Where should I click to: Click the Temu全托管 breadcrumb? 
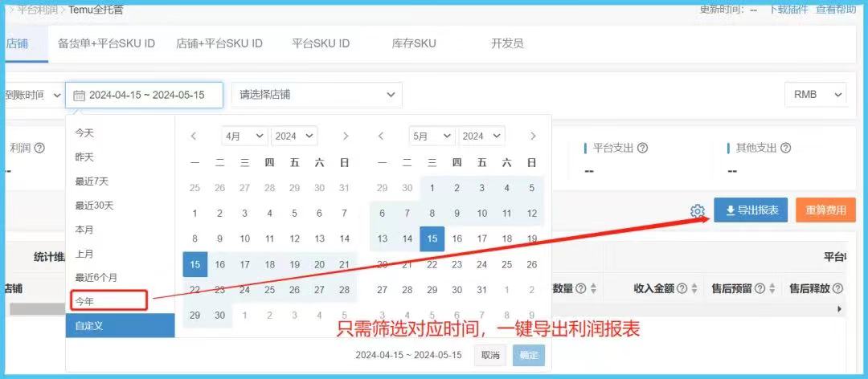point(96,10)
